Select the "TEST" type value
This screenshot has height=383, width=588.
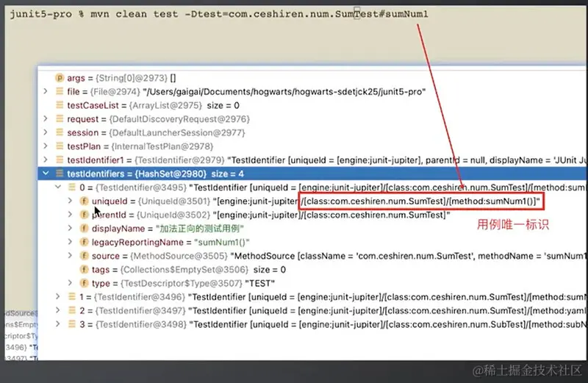259,283
